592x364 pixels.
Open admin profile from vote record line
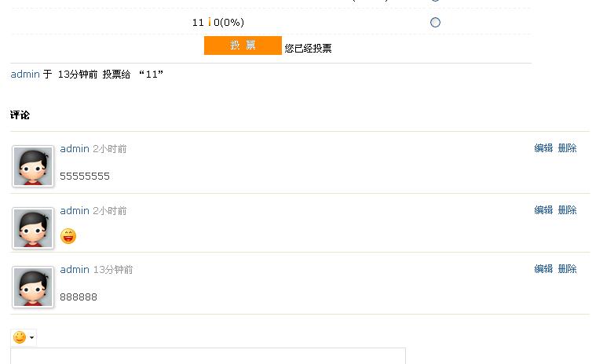coord(25,74)
